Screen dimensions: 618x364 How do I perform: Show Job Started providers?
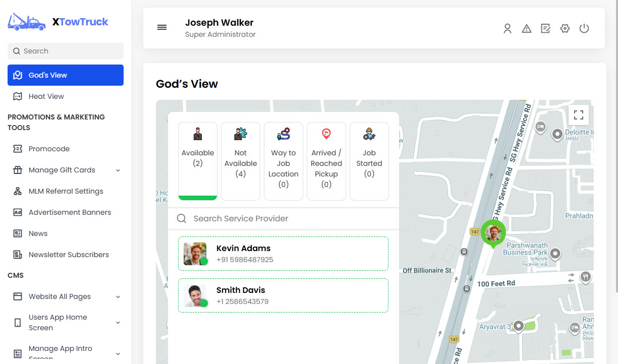369,160
